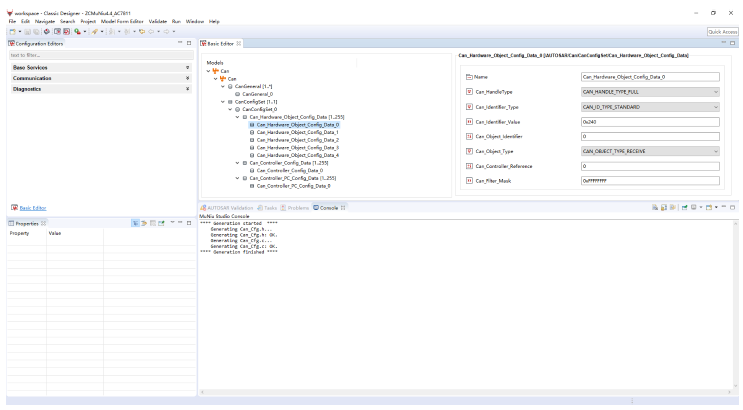This screenshot has height=410, width=743.
Task: Switch to the Problems tab
Action: (x=294, y=208)
